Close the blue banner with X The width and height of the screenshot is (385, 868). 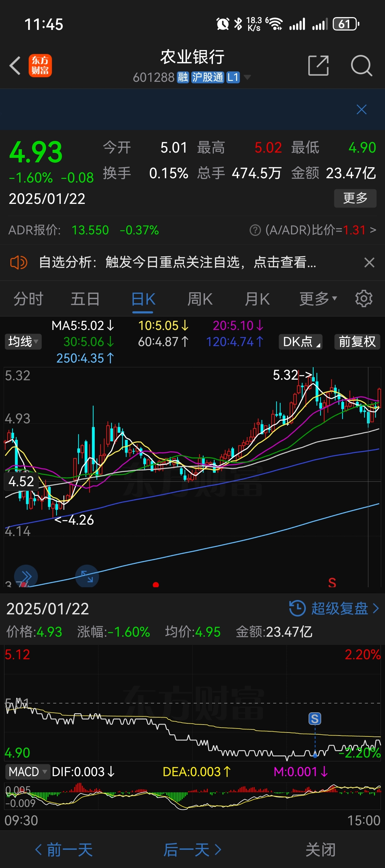pos(361,110)
